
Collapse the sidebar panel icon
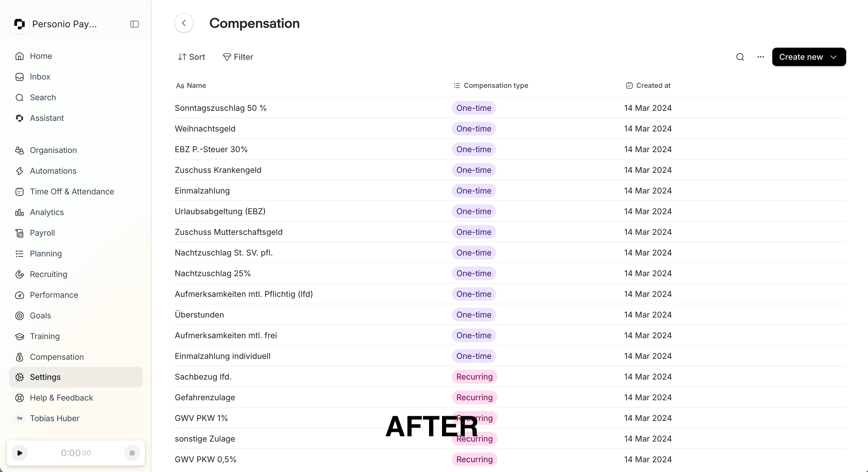click(135, 24)
